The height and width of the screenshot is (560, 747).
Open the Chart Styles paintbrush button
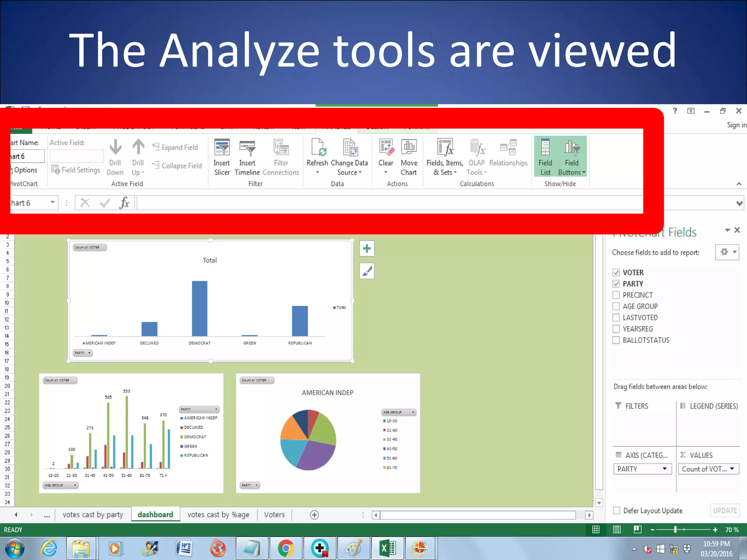(x=367, y=271)
